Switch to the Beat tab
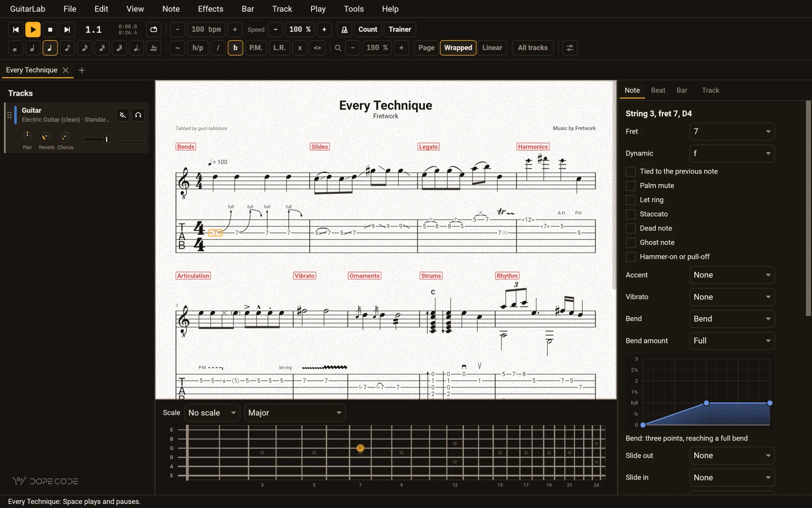Screen dimensions: 812x508 click(x=658, y=90)
